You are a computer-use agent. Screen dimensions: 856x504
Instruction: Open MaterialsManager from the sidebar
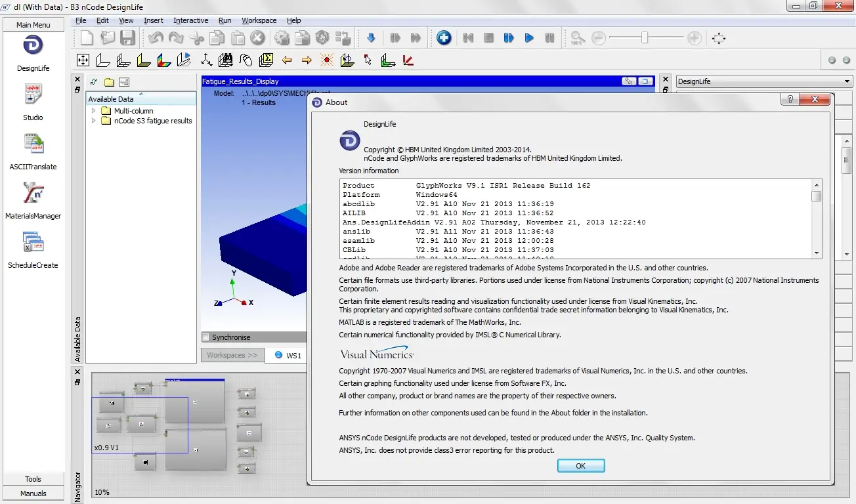33,201
